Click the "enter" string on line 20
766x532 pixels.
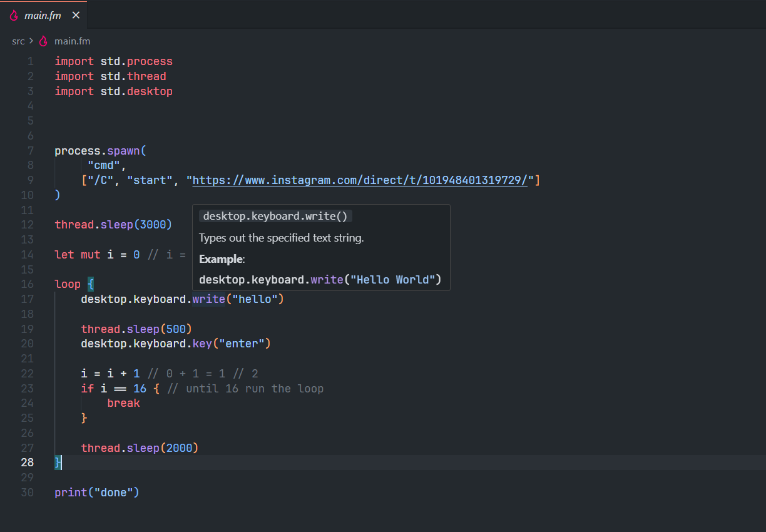point(242,344)
